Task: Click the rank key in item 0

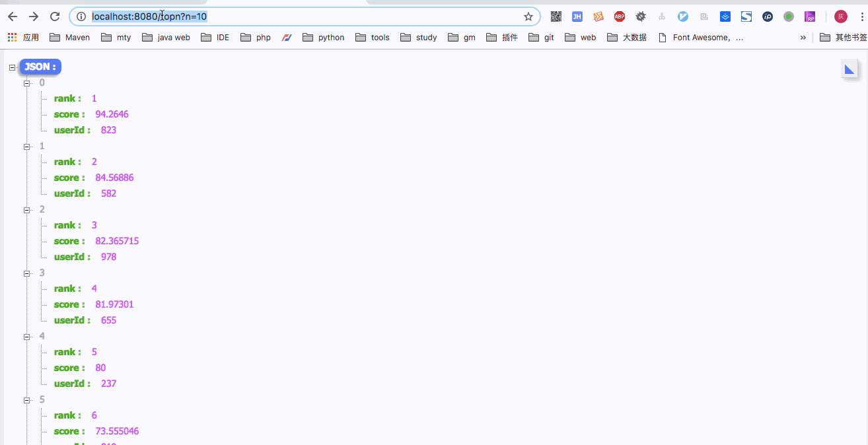Action: 67,98
